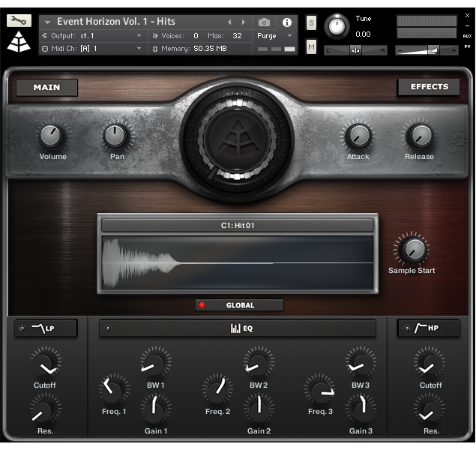
Task: Open the instrument info icon
Action: click(287, 22)
